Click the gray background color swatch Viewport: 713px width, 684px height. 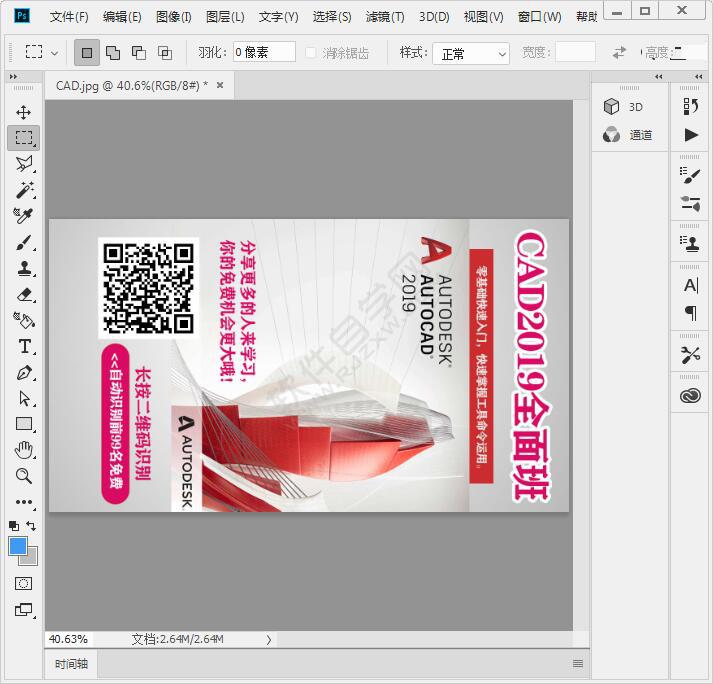click(31, 558)
